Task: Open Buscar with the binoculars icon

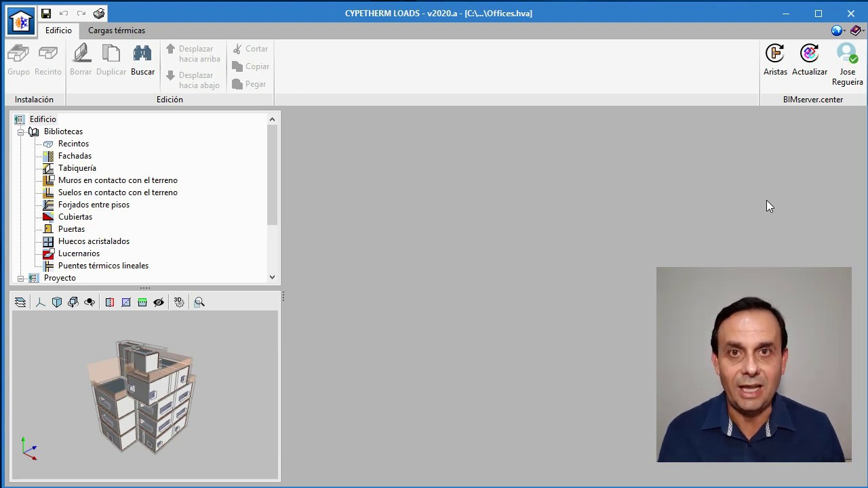Action: (x=142, y=60)
